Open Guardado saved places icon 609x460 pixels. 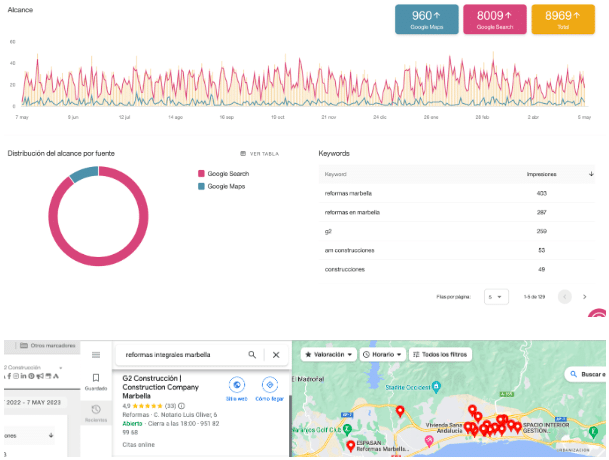click(96, 382)
